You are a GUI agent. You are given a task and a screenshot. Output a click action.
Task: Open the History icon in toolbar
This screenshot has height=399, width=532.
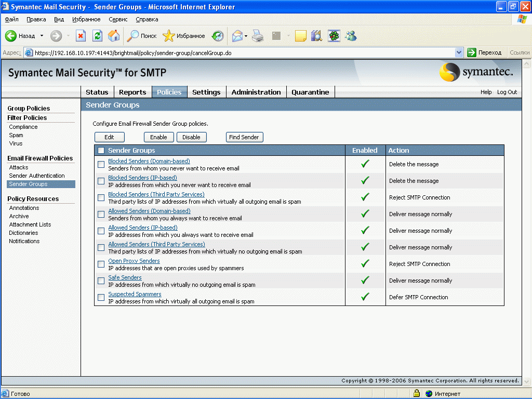pos(218,36)
